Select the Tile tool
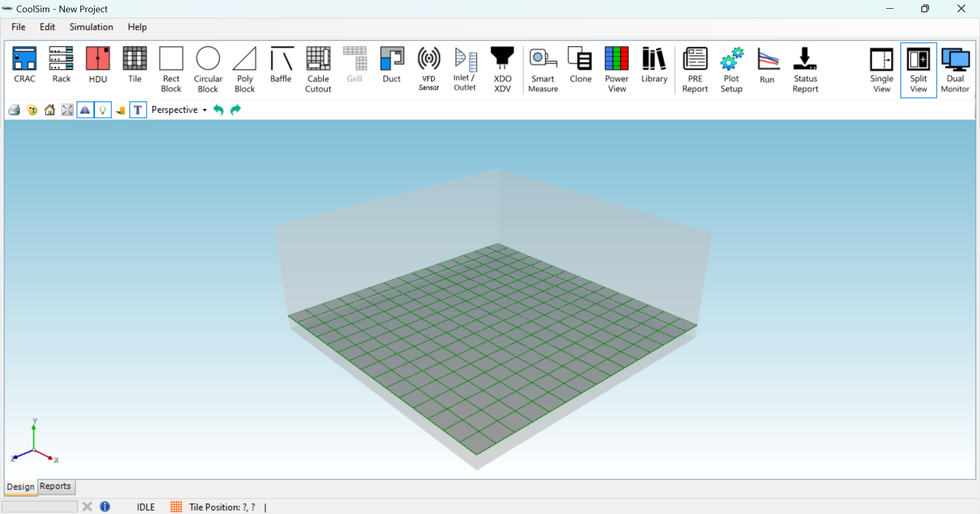 point(134,66)
